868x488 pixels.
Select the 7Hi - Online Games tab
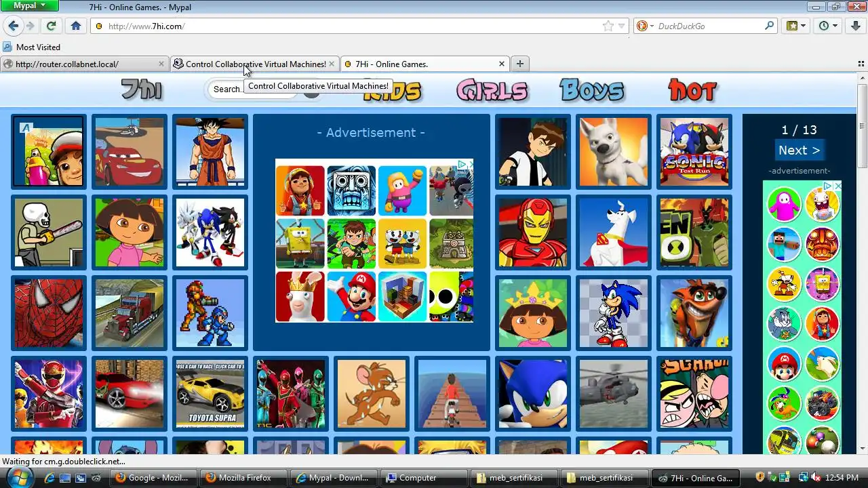425,64
